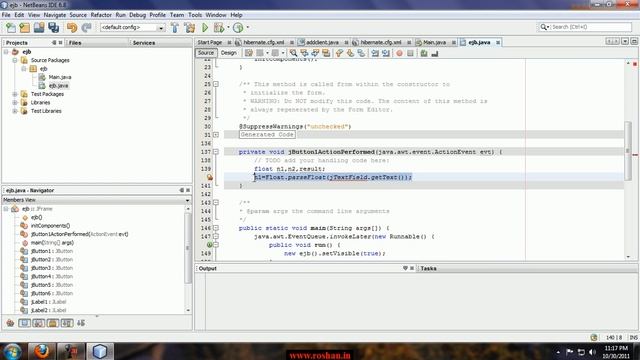Screen dimensions: 640x360
Task: Click the editor Find Selection magnifier icon
Action: [x=293, y=53]
